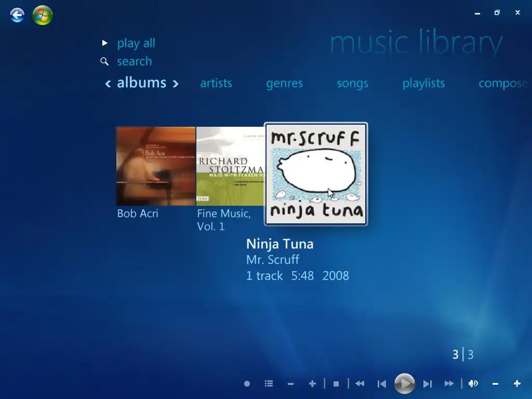Fast forward with the double-right arrows
Viewport: 532px width, 399px height.
[x=449, y=384]
